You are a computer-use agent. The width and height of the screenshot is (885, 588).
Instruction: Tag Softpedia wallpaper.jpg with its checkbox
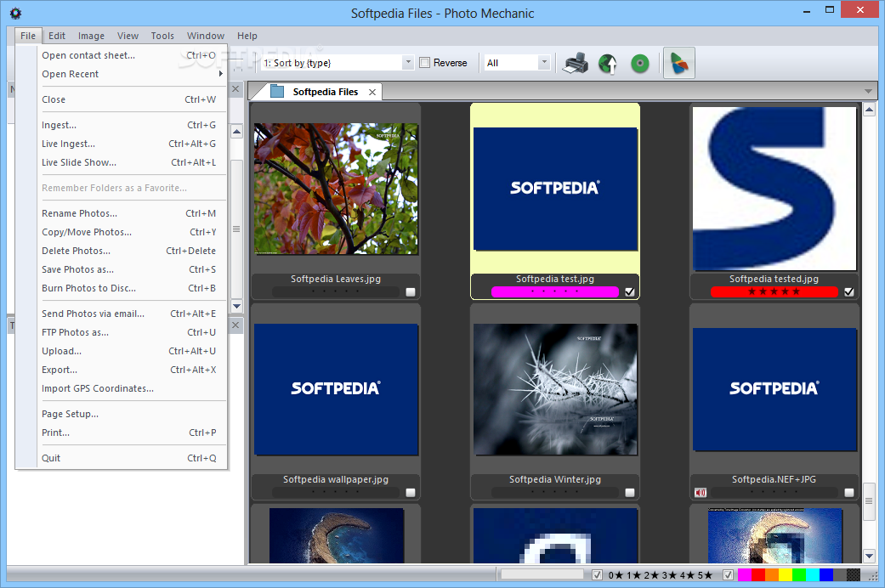(411, 493)
